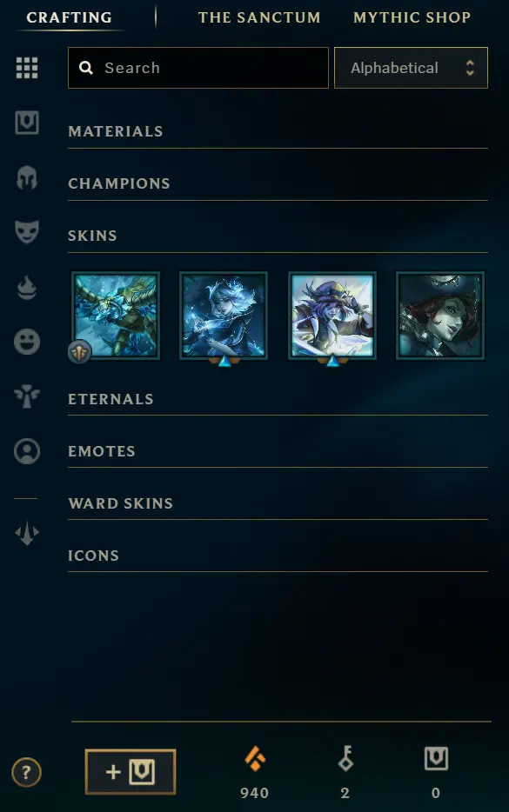This screenshot has height=812, width=509.
Task: Open the Alphabetical sort dropdown
Action: click(411, 68)
